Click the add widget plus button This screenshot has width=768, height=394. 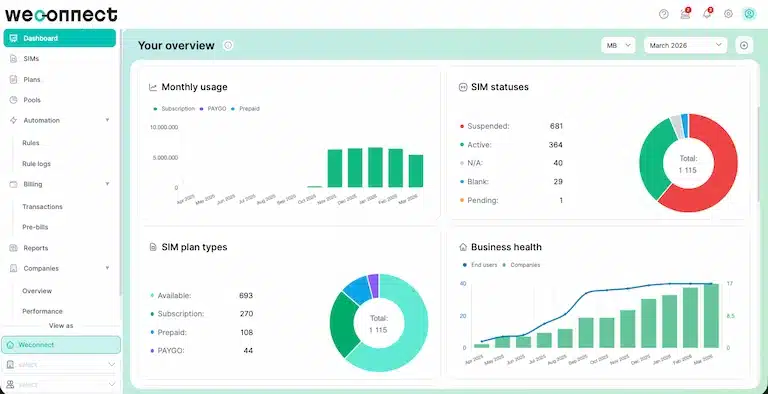pyautogui.click(x=744, y=46)
